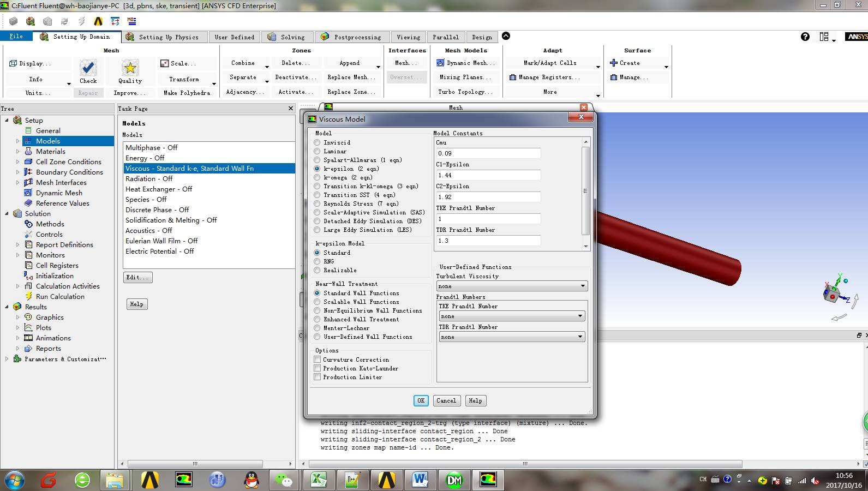Confirm Viscous Model with OK
The width and height of the screenshot is (868, 491).
[x=421, y=400]
